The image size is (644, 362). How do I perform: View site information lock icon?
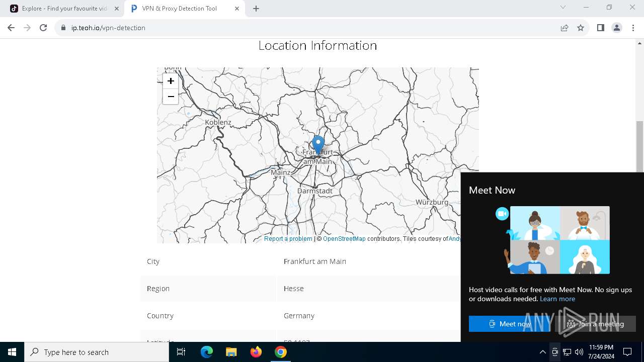pyautogui.click(x=63, y=28)
